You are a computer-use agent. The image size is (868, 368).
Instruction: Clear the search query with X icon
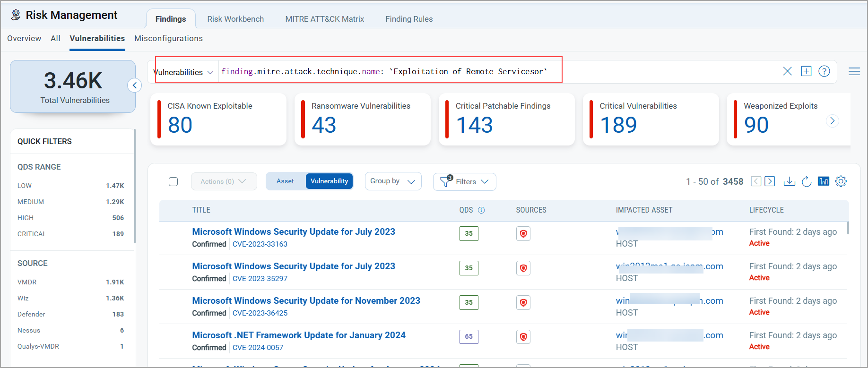pyautogui.click(x=787, y=71)
